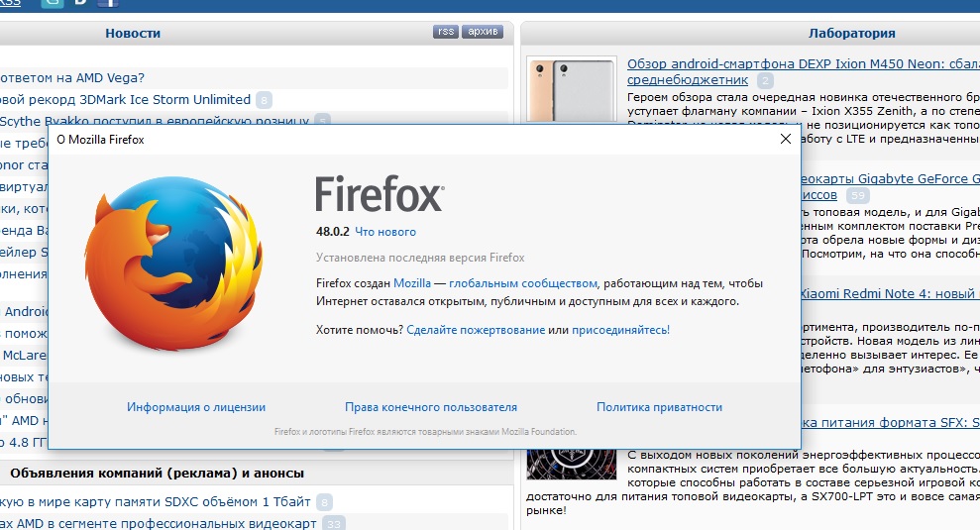Follow the 'глобальным сообществом' link

click(x=523, y=283)
